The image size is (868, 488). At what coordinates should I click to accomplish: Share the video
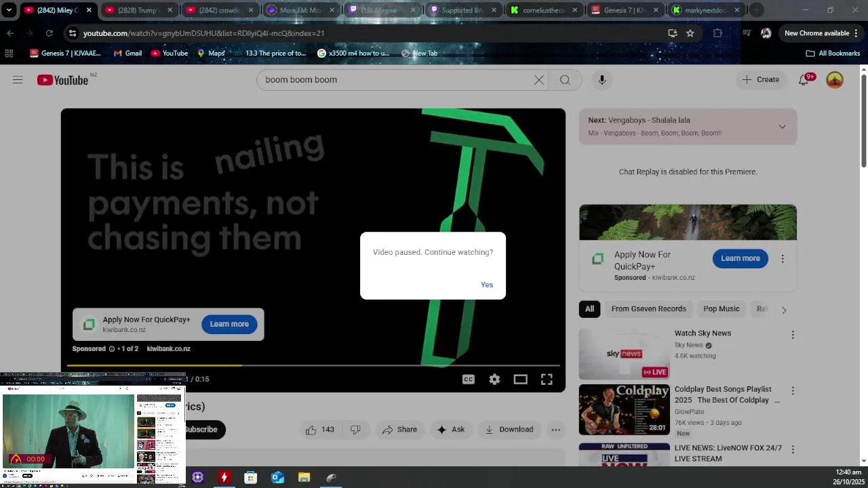click(399, 430)
